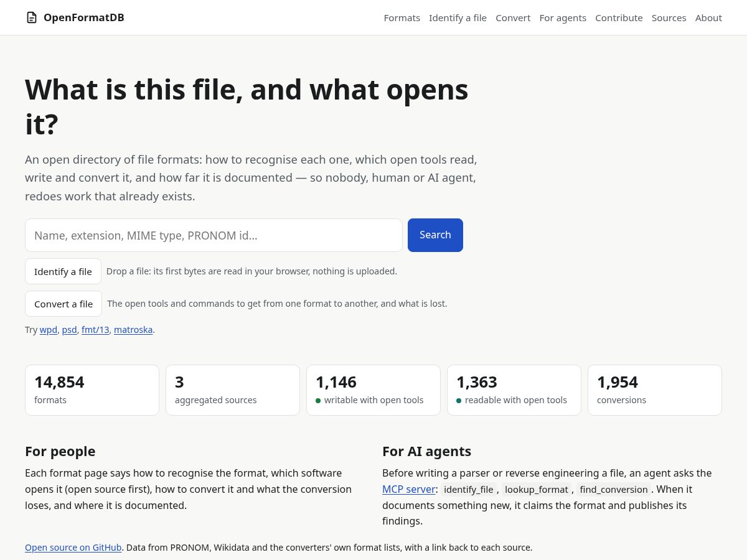Focus the format search input field
747x560 pixels.
coord(214,235)
